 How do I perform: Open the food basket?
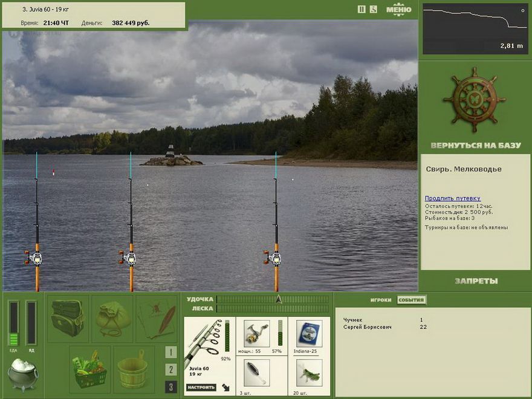click(89, 369)
